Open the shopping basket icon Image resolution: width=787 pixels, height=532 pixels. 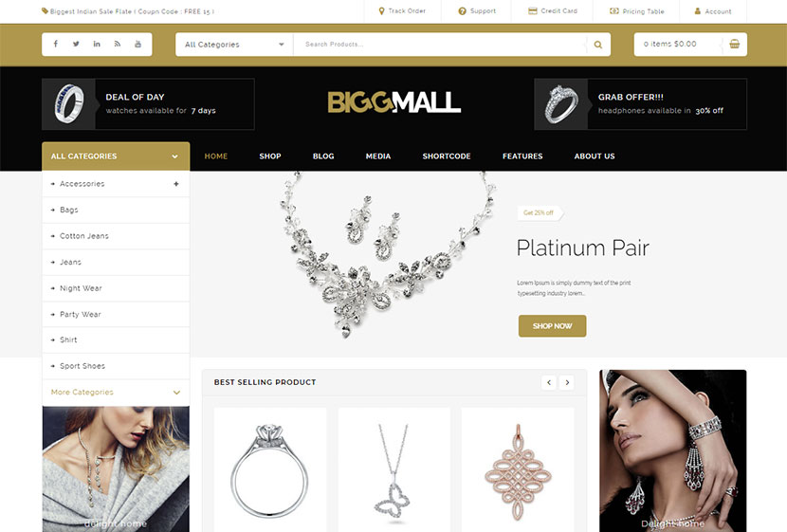(734, 45)
